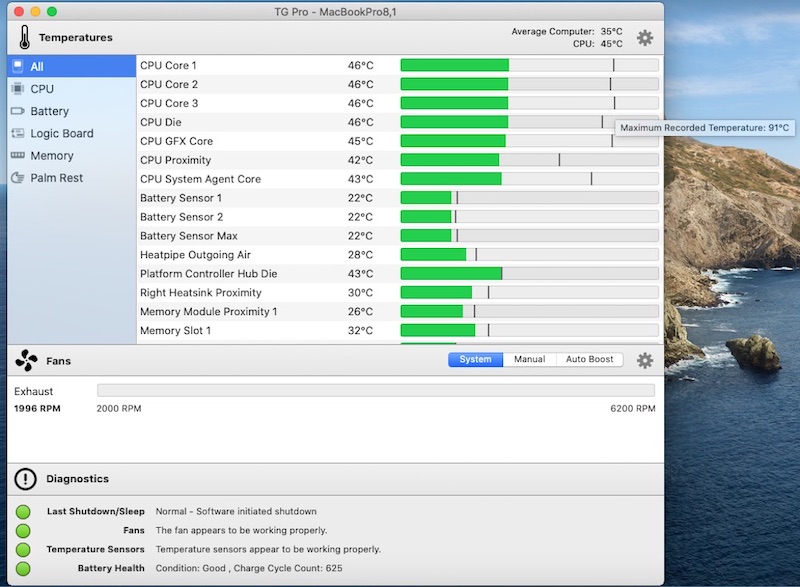Click the green Fans status indicator
This screenshot has height=587, width=800.
[x=23, y=530]
